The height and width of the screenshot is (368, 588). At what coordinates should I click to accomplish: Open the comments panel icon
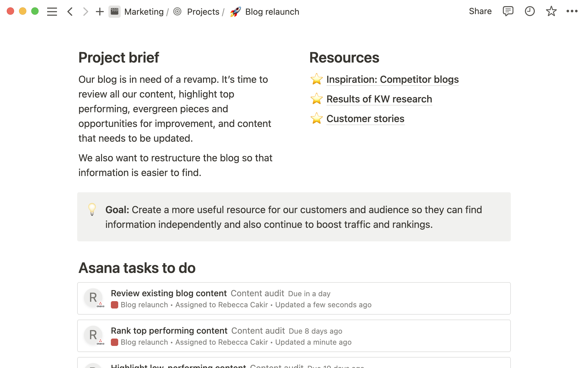pyautogui.click(x=507, y=12)
